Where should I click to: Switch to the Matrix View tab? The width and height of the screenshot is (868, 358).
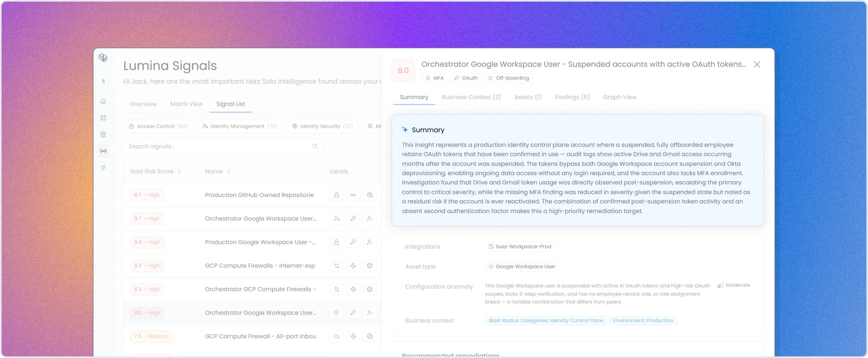tap(186, 104)
